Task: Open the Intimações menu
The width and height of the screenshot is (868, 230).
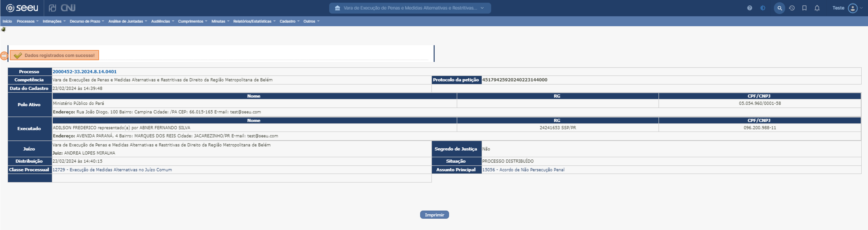Action: tap(54, 21)
